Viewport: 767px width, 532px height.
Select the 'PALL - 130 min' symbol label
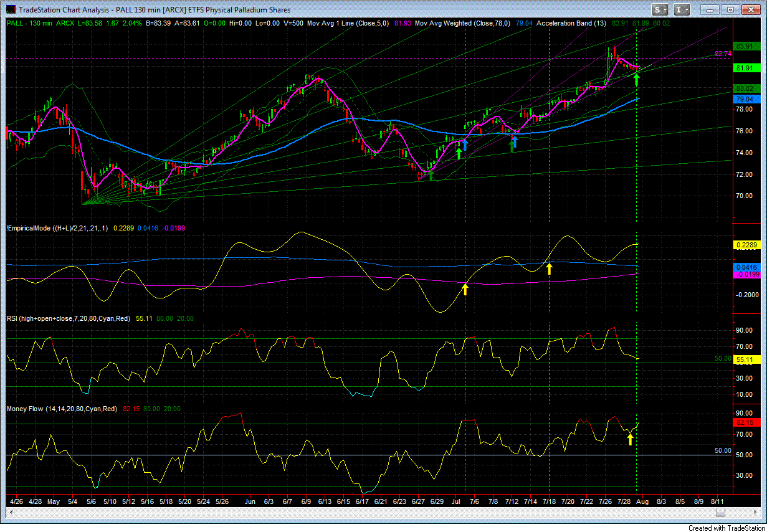pyautogui.click(x=29, y=23)
